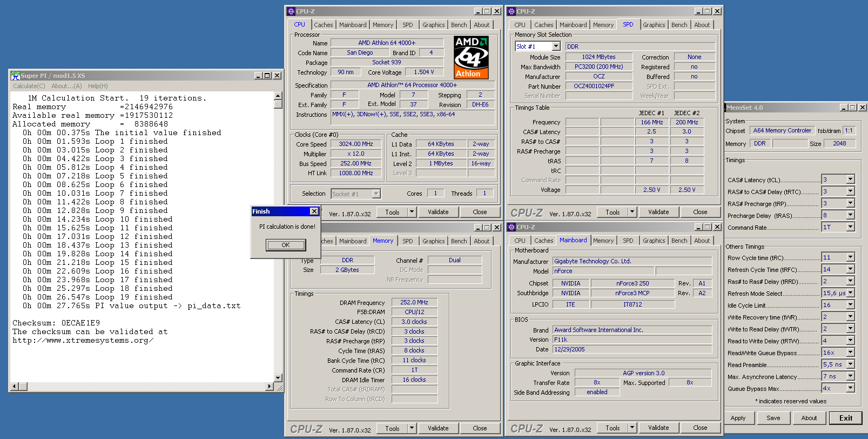Screen dimensions: 868x439
Task: Open the Queue Bypass Max dropdown
Action: (850, 388)
